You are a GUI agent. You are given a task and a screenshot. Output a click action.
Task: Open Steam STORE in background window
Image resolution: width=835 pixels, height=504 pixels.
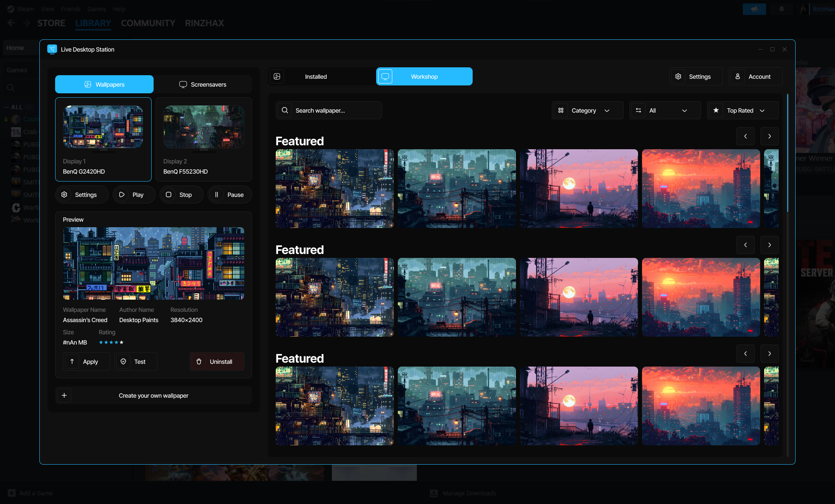(51, 23)
